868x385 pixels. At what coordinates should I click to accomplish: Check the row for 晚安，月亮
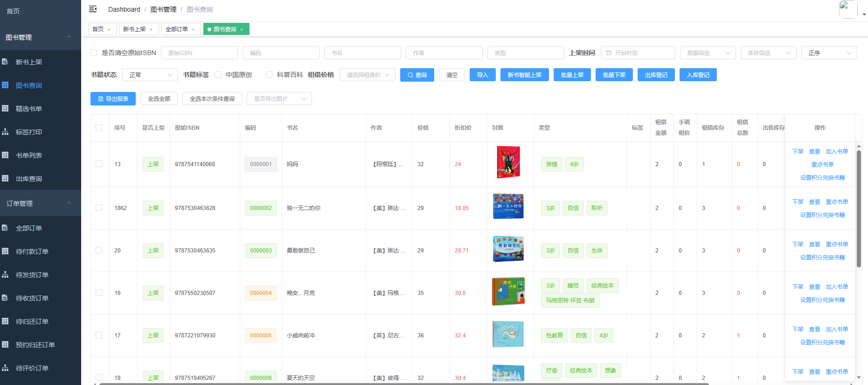coord(99,293)
